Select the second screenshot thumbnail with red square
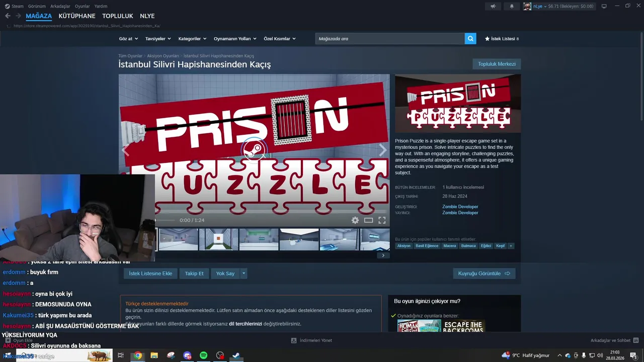This screenshot has height=362, width=644. (218, 239)
